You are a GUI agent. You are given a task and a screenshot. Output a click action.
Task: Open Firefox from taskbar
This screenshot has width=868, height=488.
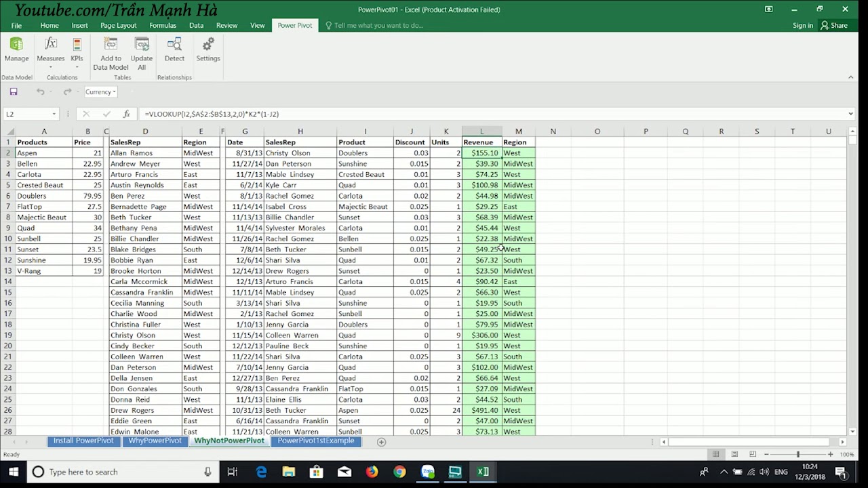point(372,472)
